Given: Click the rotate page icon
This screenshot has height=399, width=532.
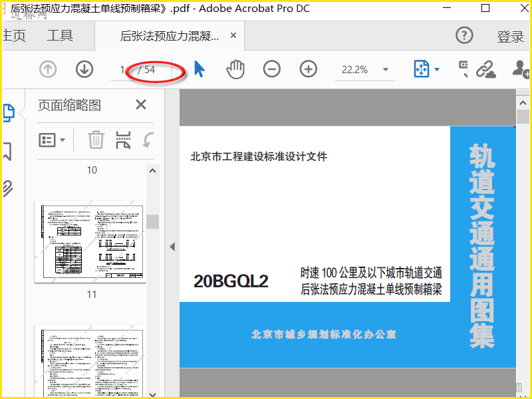Looking at the screenshot, I should pyautogui.click(x=148, y=140).
